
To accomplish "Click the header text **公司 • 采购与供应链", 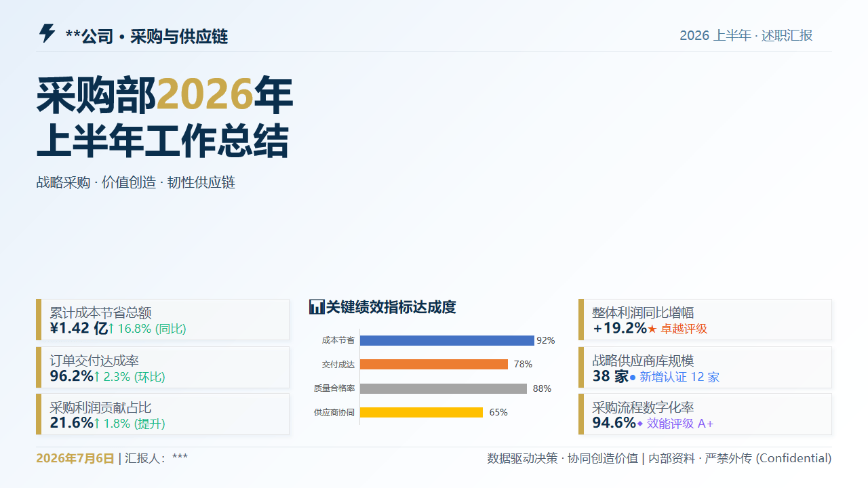I will (x=146, y=37).
